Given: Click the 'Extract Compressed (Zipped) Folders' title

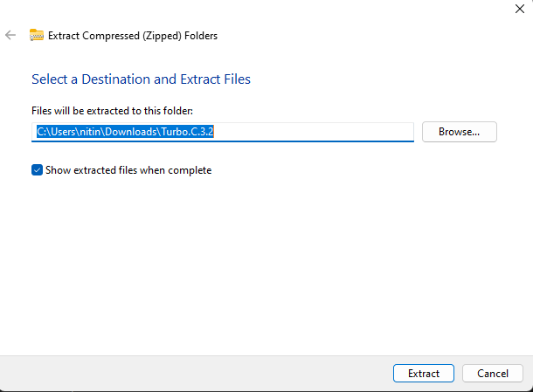Looking at the screenshot, I should coord(133,36).
